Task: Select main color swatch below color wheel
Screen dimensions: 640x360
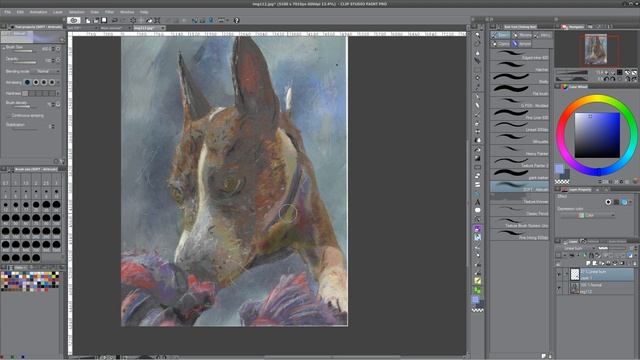Action: tap(559, 168)
